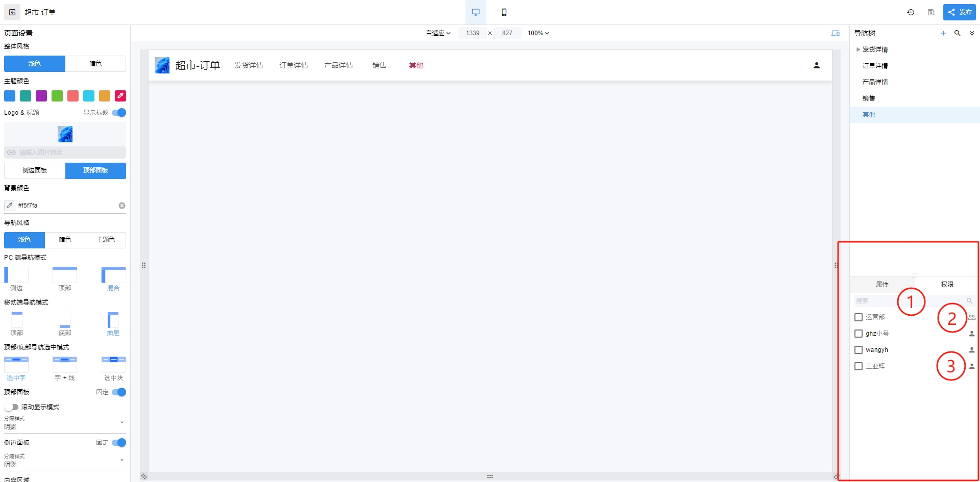Check the 运营部 checkbox

[859, 317]
